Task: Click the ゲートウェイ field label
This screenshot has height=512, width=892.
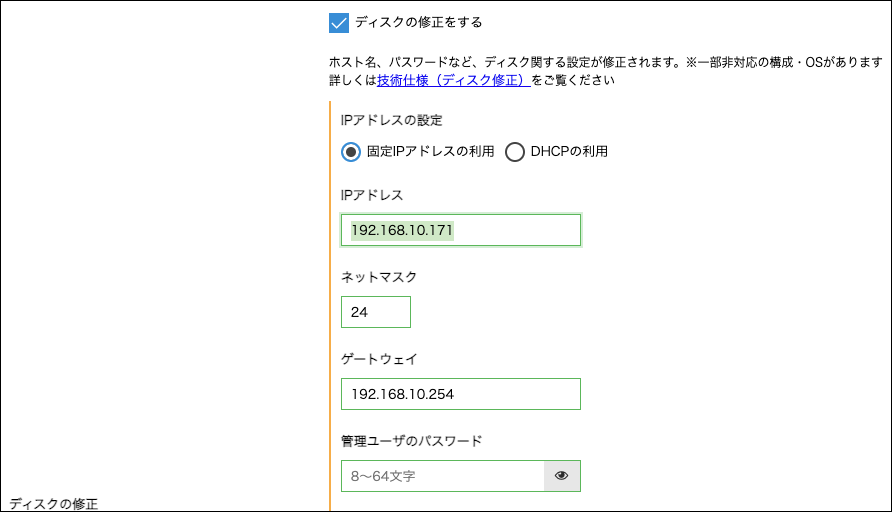Action: click(x=379, y=359)
